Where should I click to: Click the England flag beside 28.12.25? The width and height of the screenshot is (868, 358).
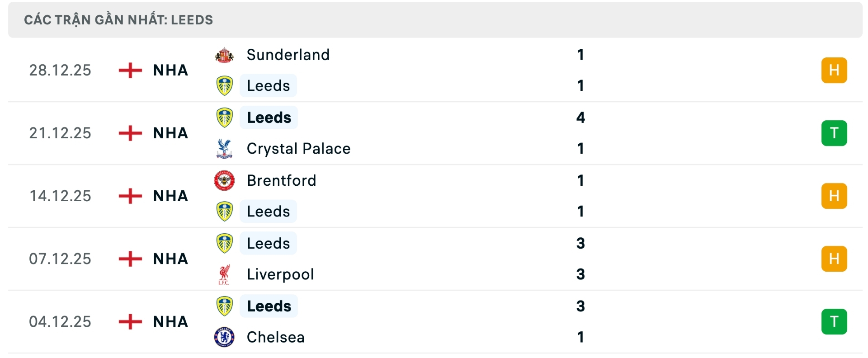point(131,70)
